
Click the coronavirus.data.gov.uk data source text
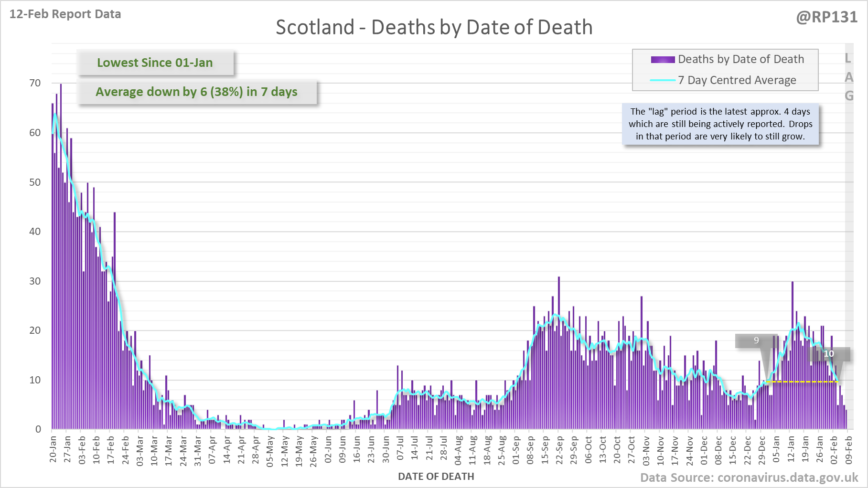coord(749,477)
